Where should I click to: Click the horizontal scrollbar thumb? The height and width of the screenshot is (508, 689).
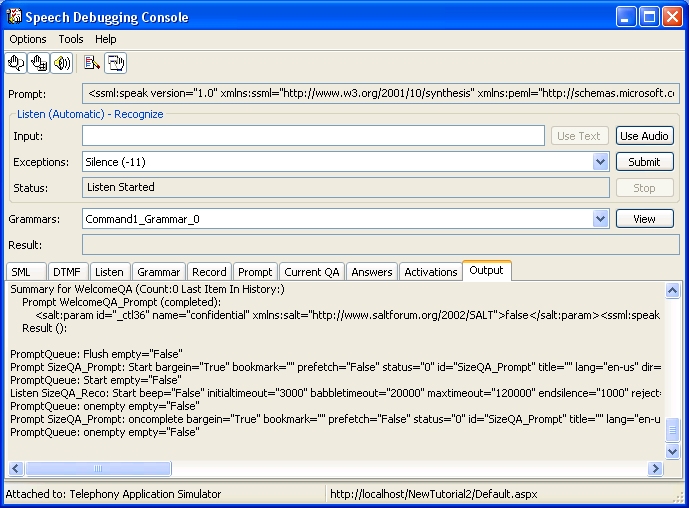click(x=98, y=468)
